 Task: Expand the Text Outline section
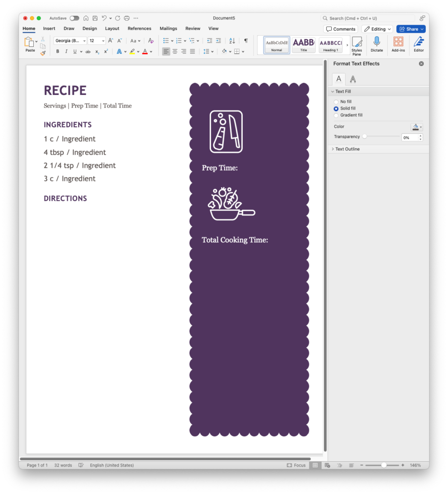[347, 149]
